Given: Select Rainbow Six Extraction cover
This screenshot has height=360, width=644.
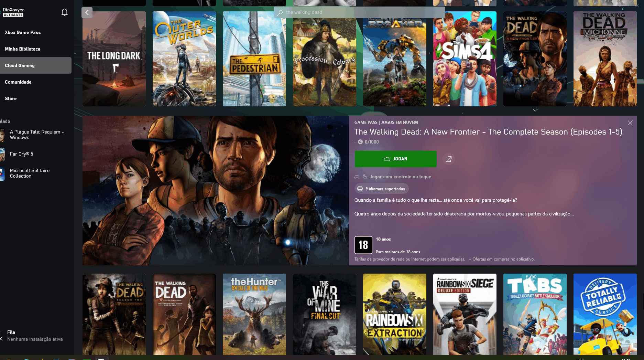Looking at the screenshot, I should point(395,314).
